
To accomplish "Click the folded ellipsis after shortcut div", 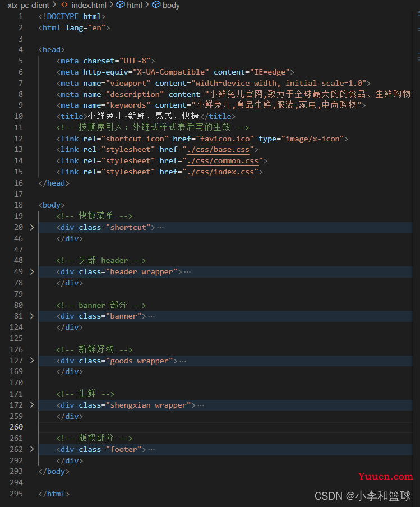I will pyautogui.click(x=160, y=228).
